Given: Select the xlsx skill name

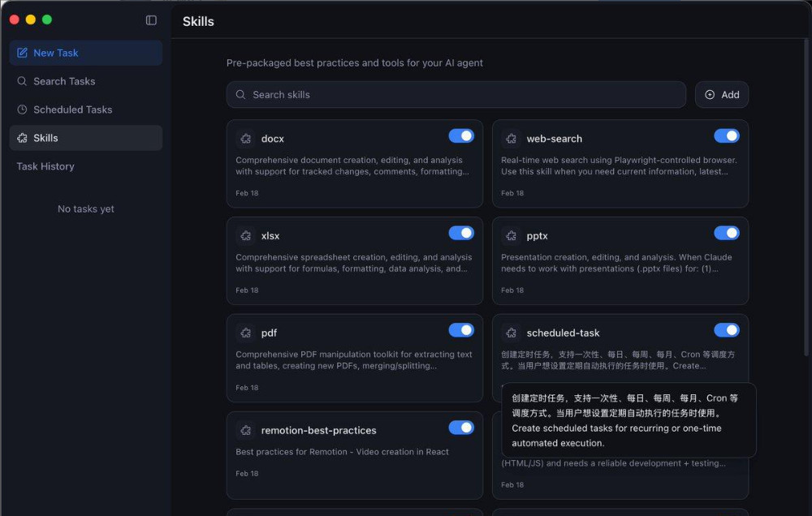Looking at the screenshot, I should [270, 236].
